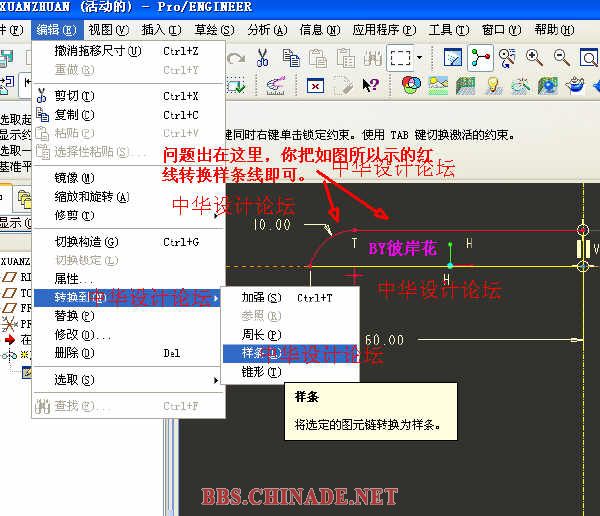Choose 缩放和旋转(A) in the Edit menu
This screenshot has width=600, height=516.
click(x=128, y=197)
